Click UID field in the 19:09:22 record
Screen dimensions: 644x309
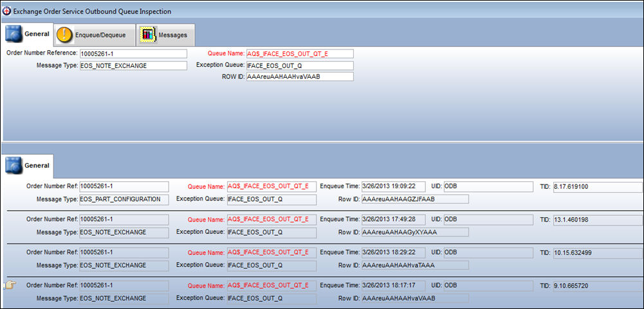488,187
